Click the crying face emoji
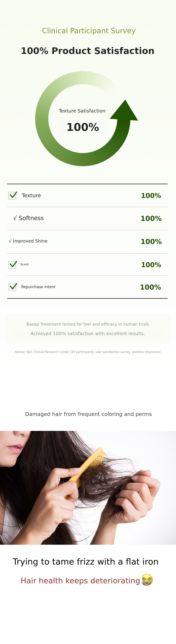The image size is (176, 644). coord(147,580)
